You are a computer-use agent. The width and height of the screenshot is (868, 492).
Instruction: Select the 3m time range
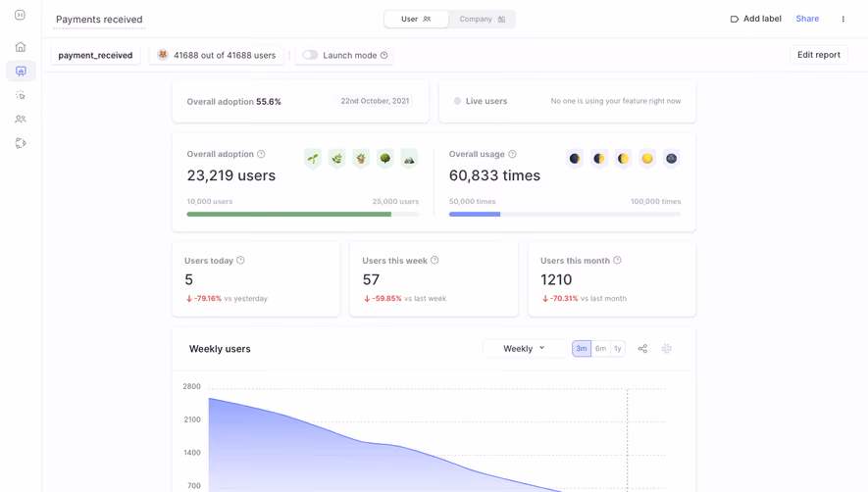(x=582, y=349)
